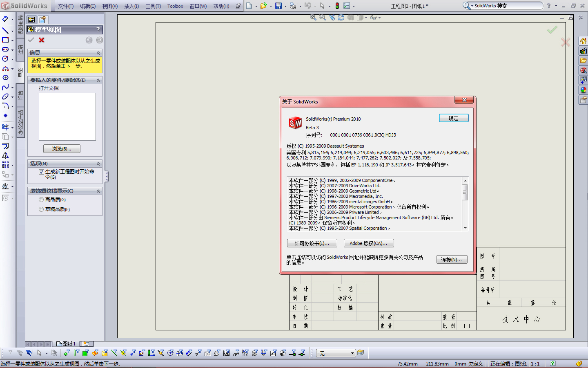This screenshot has height=368, width=588.
Task: Click the Save disk icon
Action: coord(278,6)
